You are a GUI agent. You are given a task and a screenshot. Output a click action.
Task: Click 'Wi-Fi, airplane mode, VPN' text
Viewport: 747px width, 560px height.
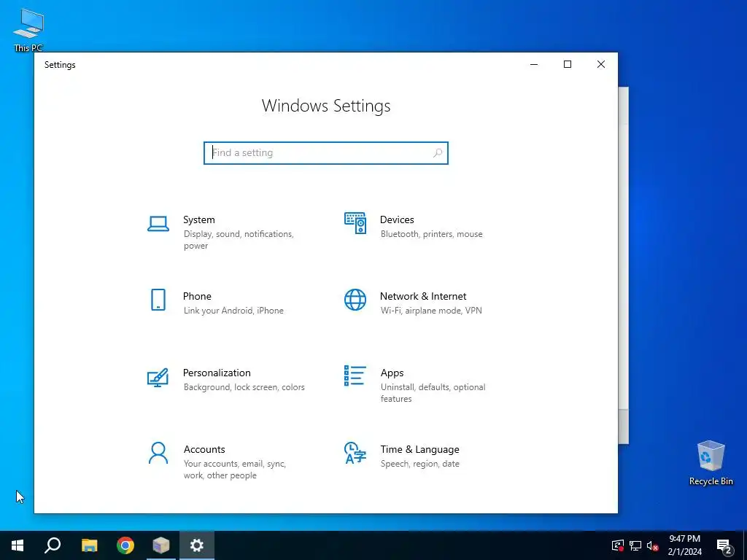click(x=431, y=311)
